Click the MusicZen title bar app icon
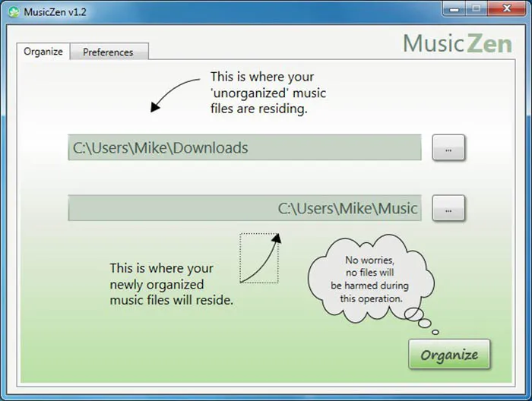The width and height of the screenshot is (532, 401). (14, 12)
